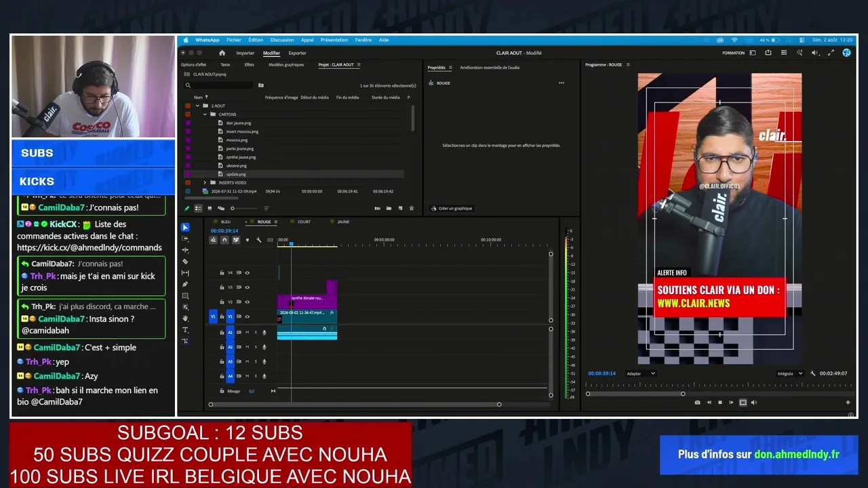Open the ROUGE sequence tab menu
868x488 pixels.
[275, 222]
